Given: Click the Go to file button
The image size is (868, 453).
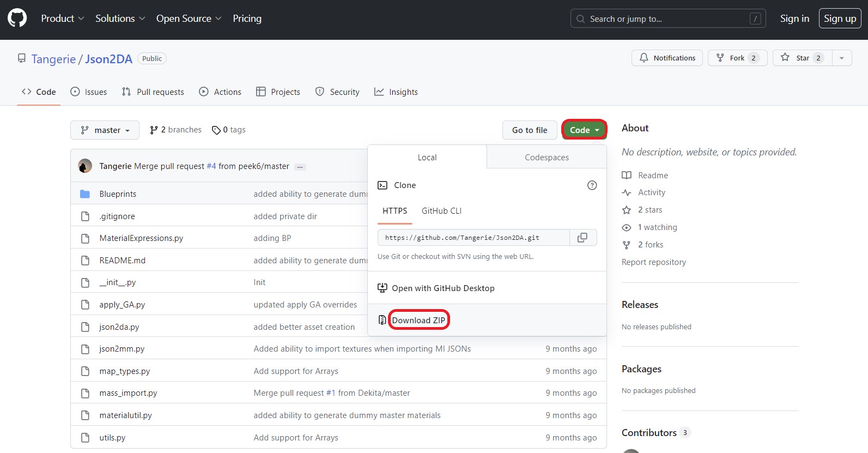Looking at the screenshot, I should (530, 130).
